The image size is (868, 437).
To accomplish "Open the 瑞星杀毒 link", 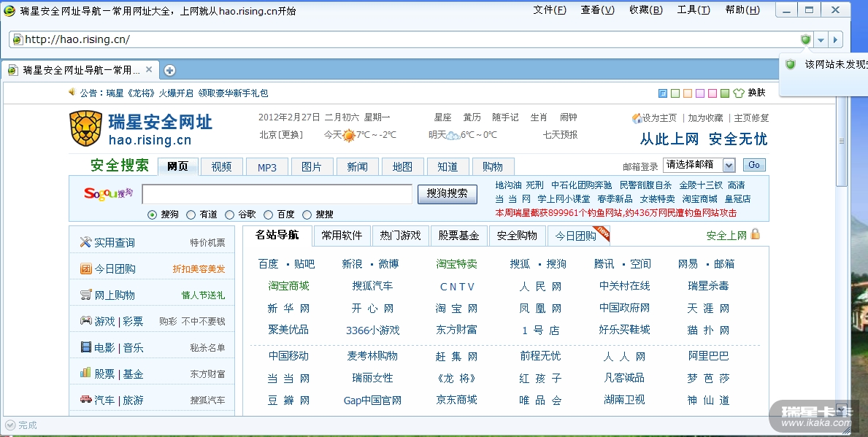I will [708, 285].
